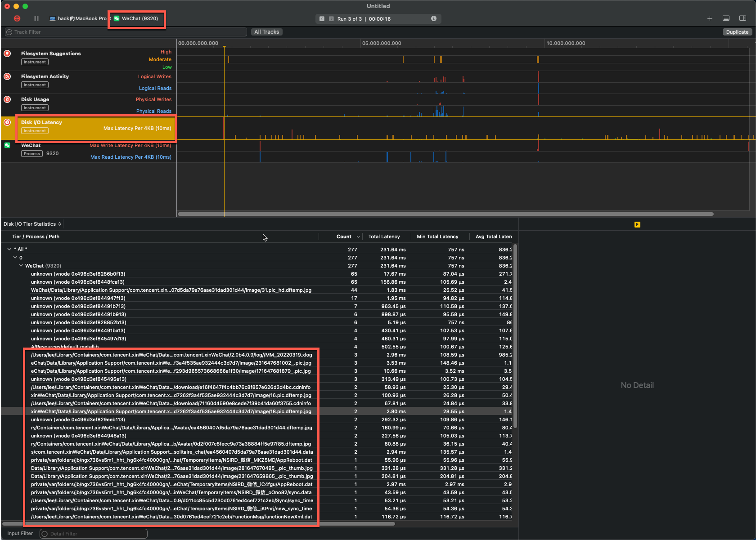Viewport: 756px width, 540px height.
Task: Select row unknown (vnode 0x496d3ef8448fca13)
Action: (x=257, y=282)
